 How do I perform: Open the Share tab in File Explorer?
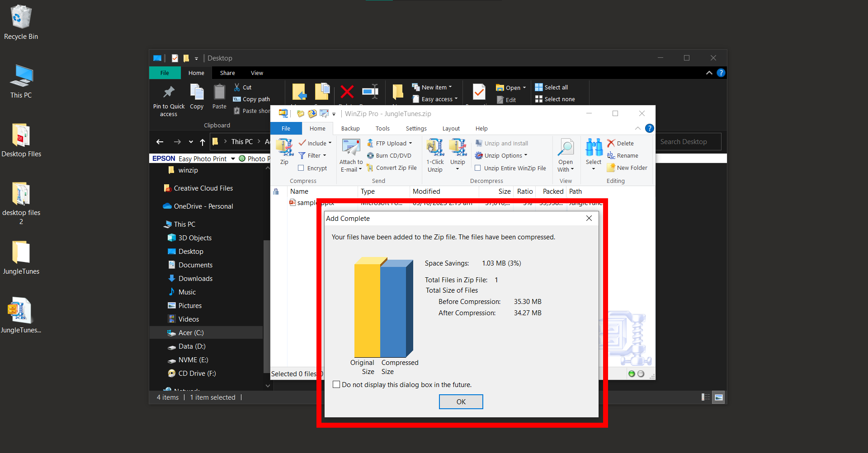coord(227,73)
